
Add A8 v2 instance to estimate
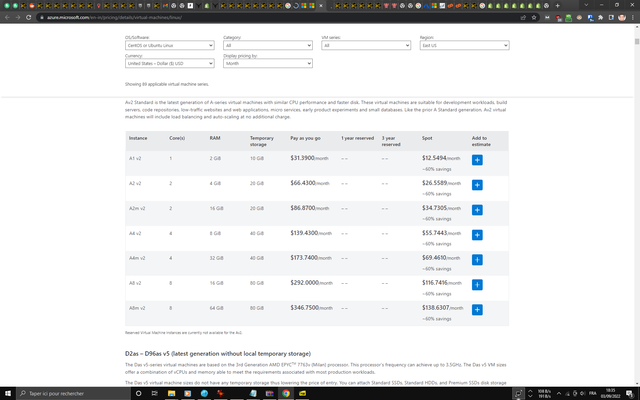477,284
